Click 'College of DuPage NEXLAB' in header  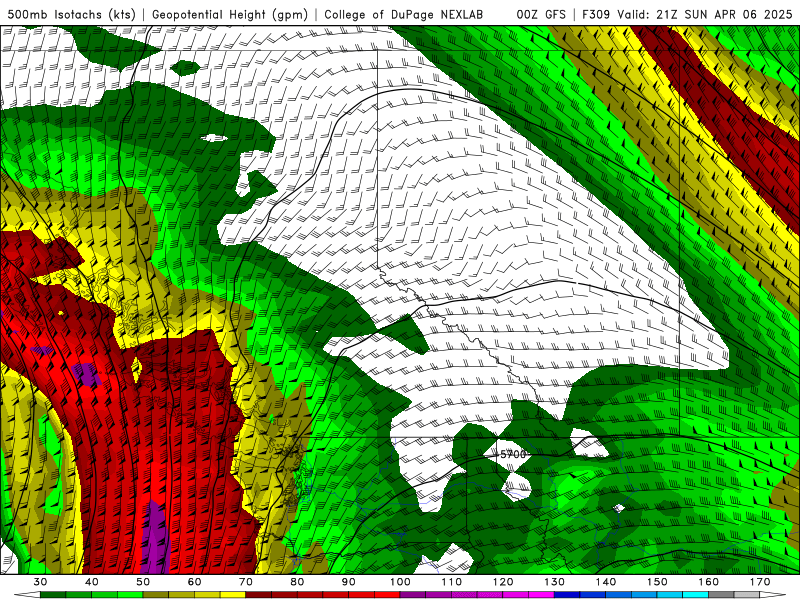click(403, 14)
